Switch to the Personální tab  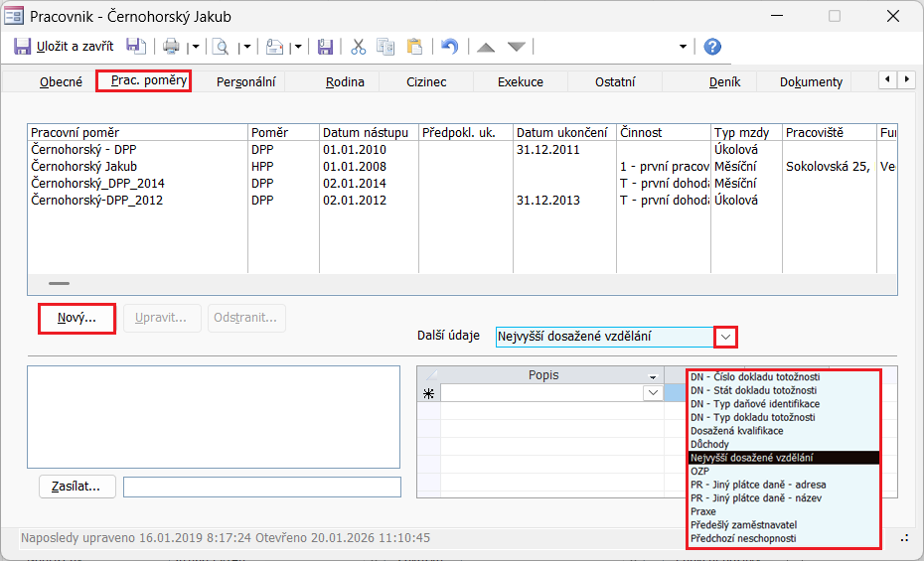[x=246, y=82]
